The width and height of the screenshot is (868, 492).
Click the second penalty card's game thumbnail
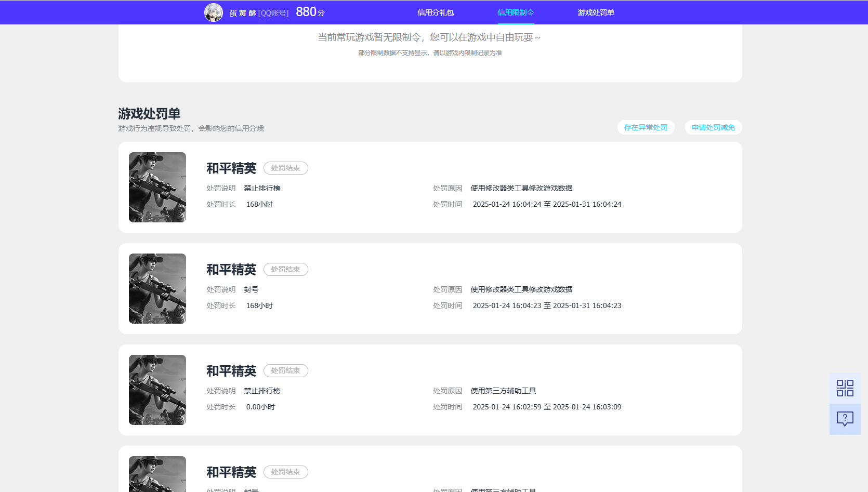pyautogui.click(x=157, y=288)
